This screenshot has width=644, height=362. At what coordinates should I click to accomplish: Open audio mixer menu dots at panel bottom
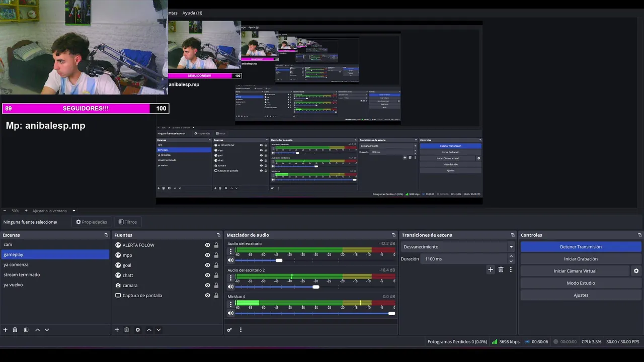[x=240, y=330]
